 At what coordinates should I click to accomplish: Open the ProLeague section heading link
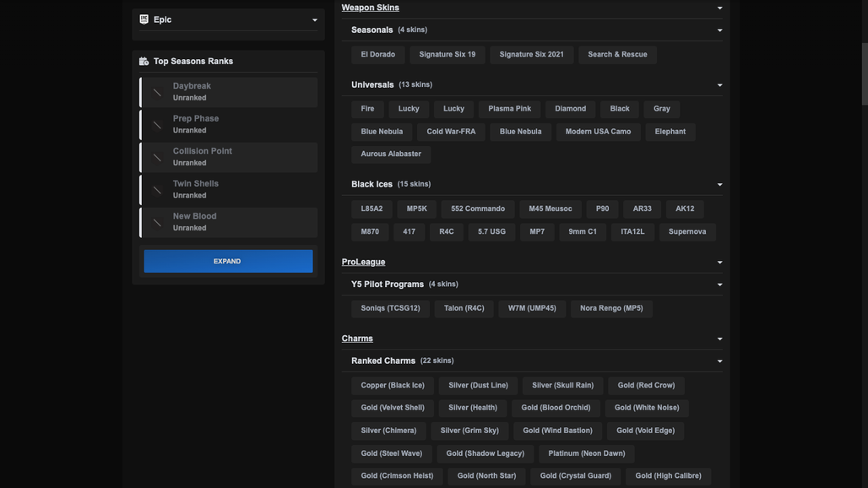coord(363,262)
